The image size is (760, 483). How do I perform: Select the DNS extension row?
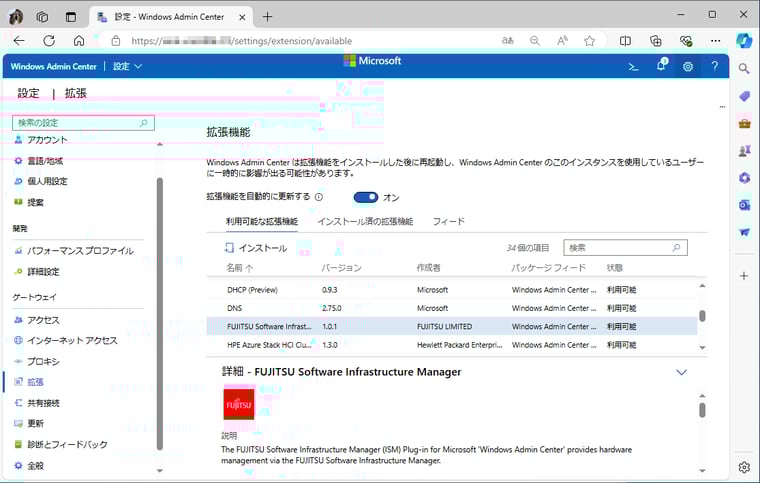[x=452, y=308]
